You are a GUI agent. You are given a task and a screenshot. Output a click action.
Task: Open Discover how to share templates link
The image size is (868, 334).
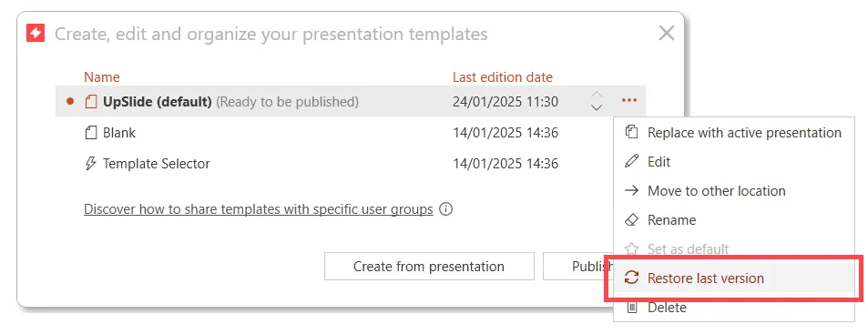(x=258, y=209)
